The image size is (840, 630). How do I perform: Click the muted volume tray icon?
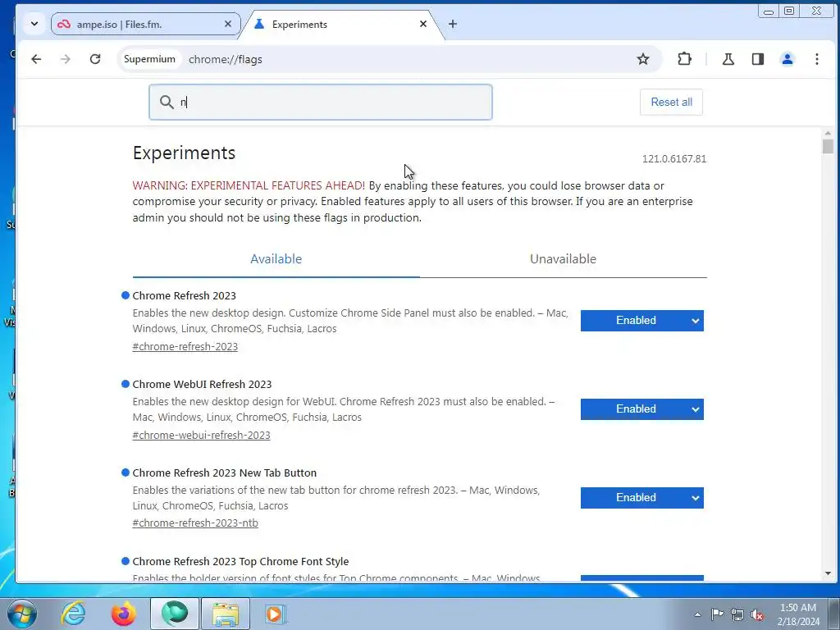click(x=757, y=614)
